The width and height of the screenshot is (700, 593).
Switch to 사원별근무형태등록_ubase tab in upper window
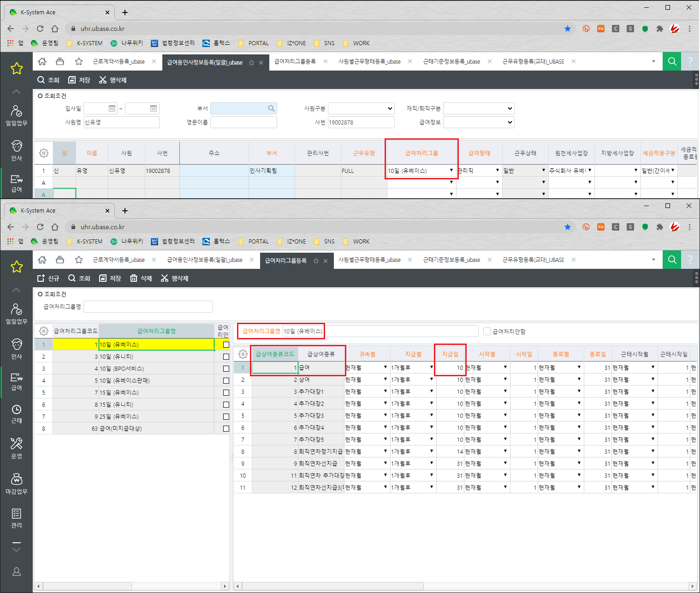(369, 61)
